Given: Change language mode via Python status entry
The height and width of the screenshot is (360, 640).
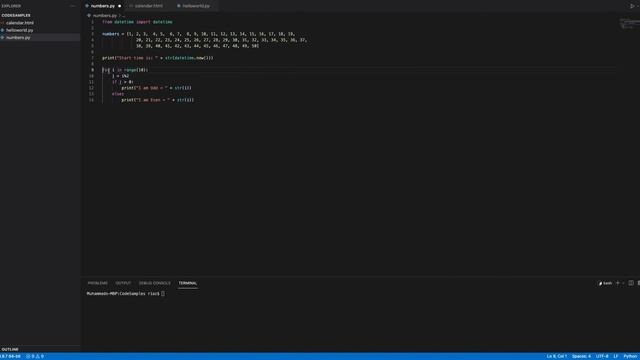Looking at the screenshot, I should click(631, 356).
